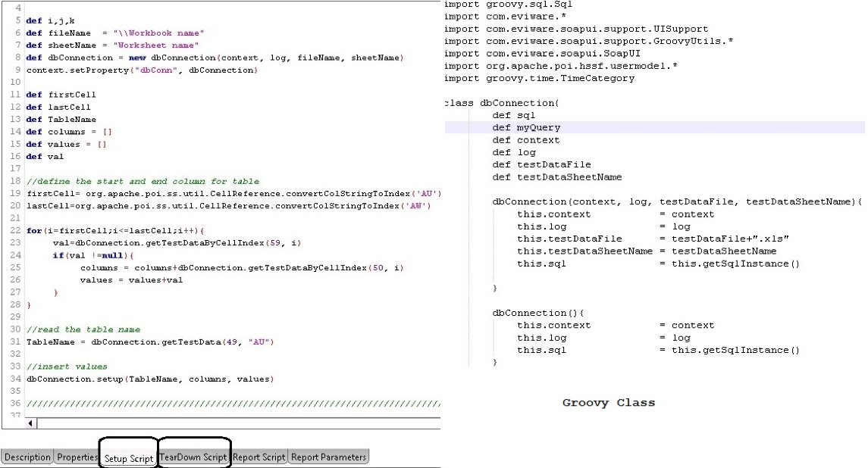Click the left arrow of horizontal scrollbar

pos(31,423)
